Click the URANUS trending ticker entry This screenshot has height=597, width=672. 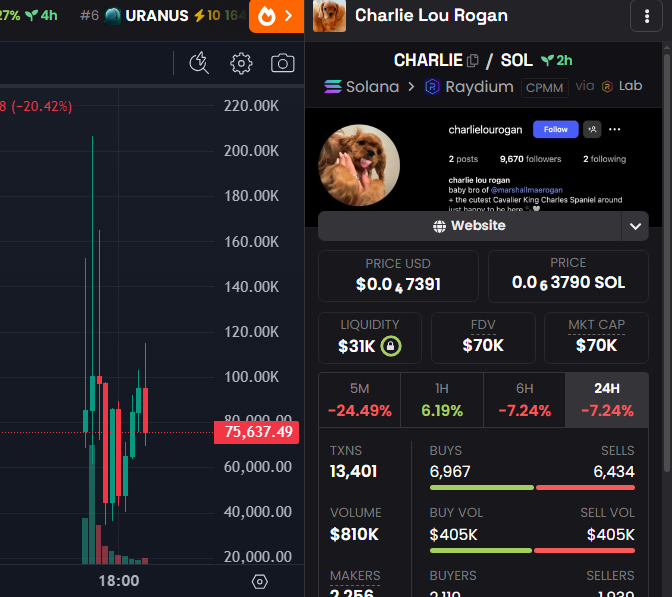click(x=163, y=16)
